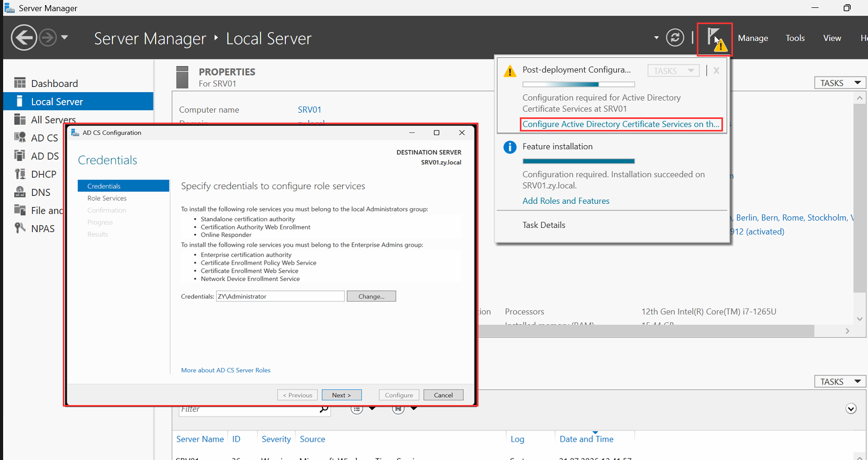Screen dimensions: 868x460
Task: Select the Credentials step in the wizard
Action: coord(124,186)
